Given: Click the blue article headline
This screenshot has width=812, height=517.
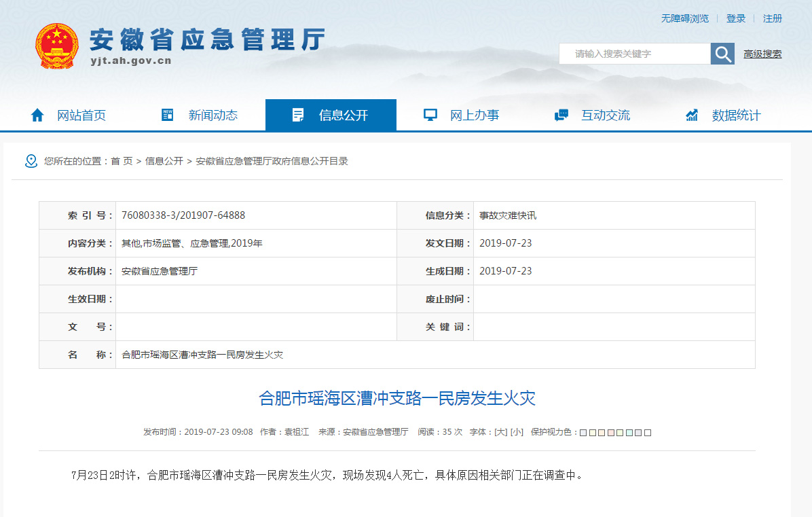Looking at the screenshot, I should 397,398.
